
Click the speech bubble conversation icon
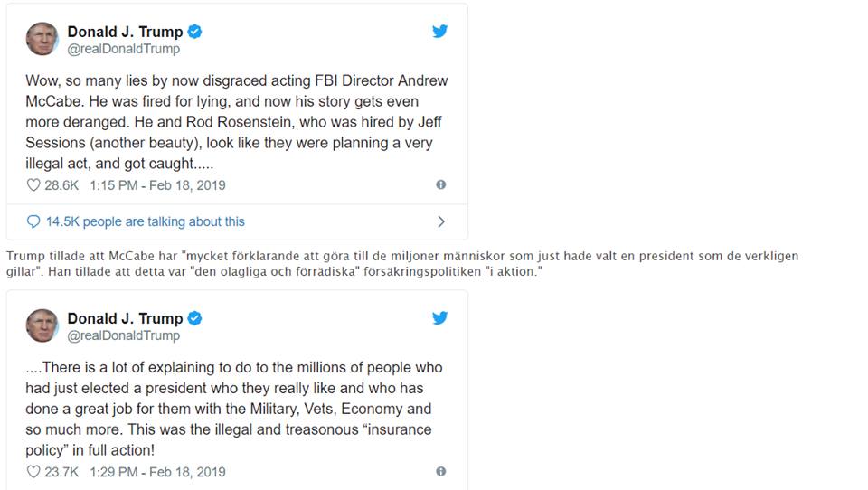click(x=33, y=221)
